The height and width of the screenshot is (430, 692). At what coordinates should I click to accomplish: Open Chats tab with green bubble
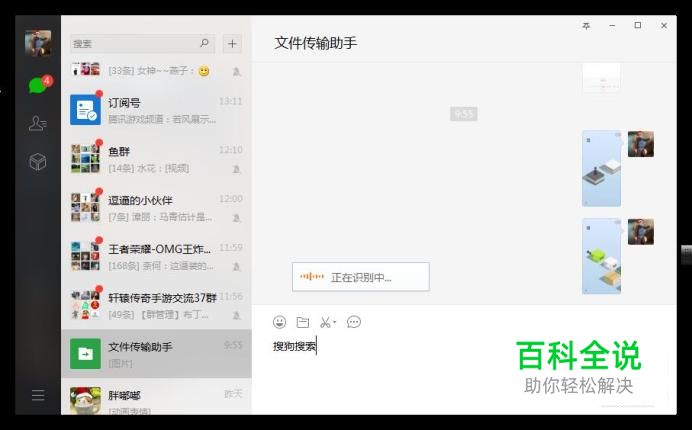click(x=38, y=85)
